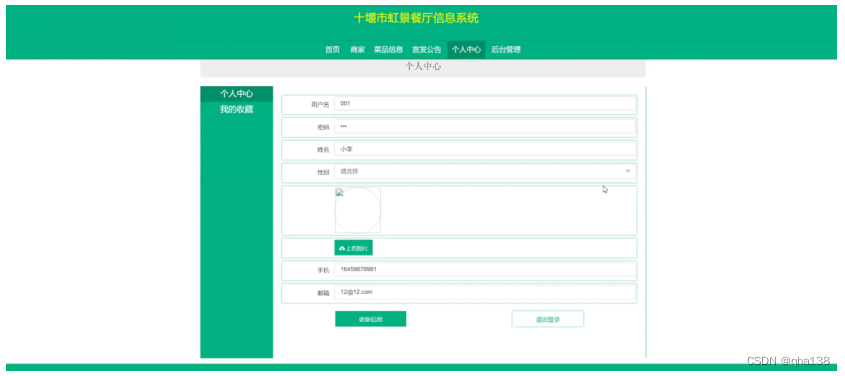Click the circular avatar image placeholder
Viewport: 845px width, 376px height.
[358, 210]
